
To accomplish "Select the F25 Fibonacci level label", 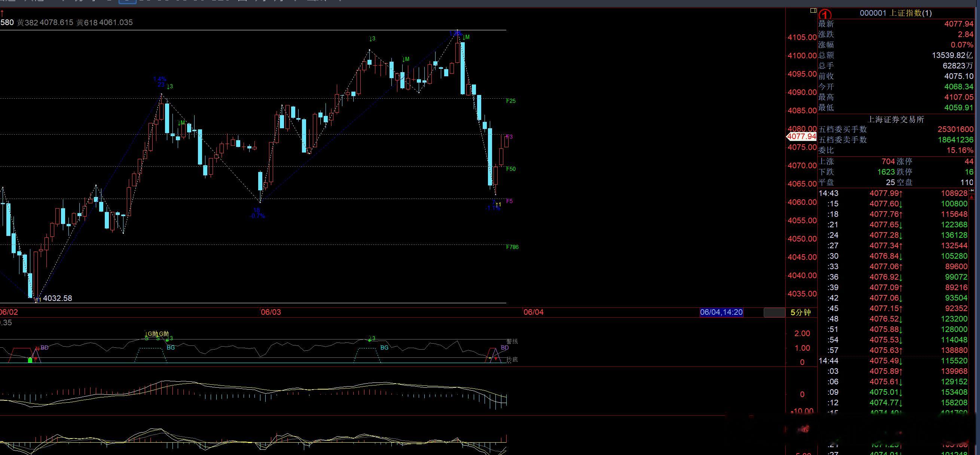I will (511, 101).
